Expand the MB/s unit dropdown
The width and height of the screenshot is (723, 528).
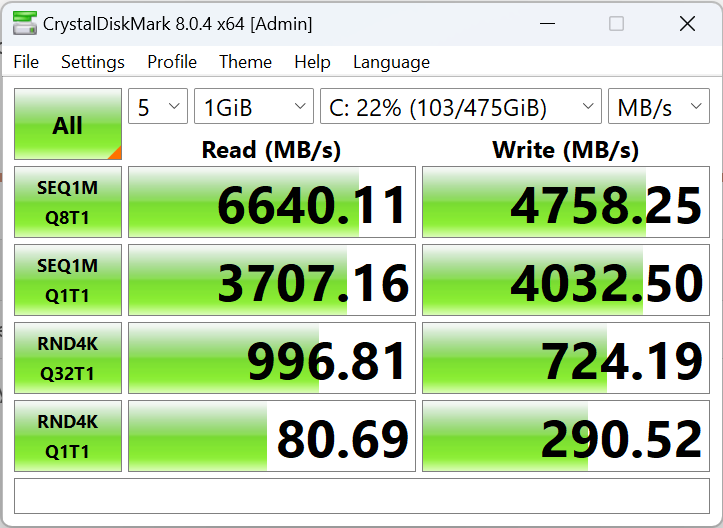659,106
